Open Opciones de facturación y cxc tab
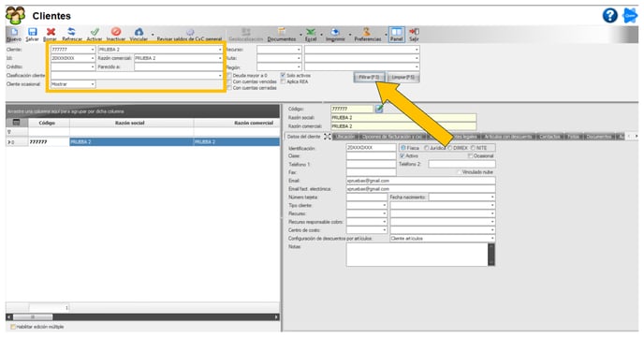This screenshot has width=644, height=337. click(x=392, y=137)
